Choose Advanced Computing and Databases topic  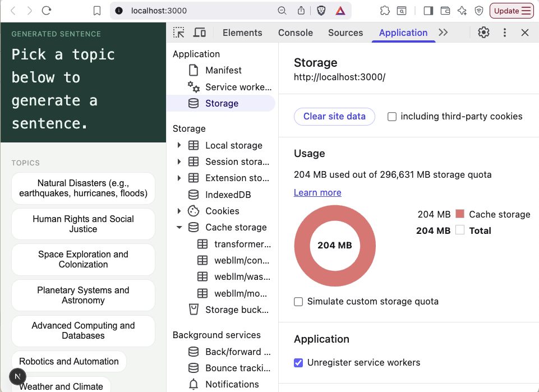83,331
